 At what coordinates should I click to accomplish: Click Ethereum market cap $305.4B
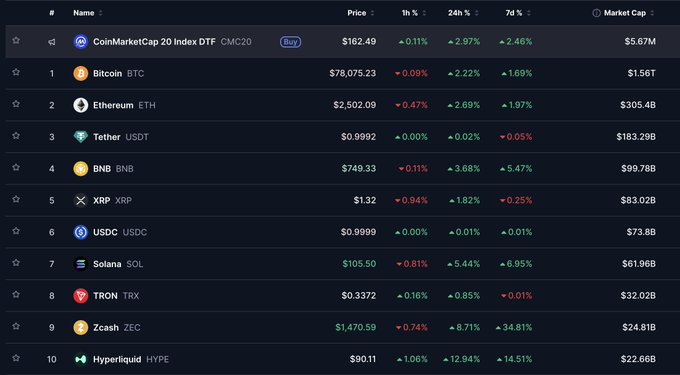638,105
